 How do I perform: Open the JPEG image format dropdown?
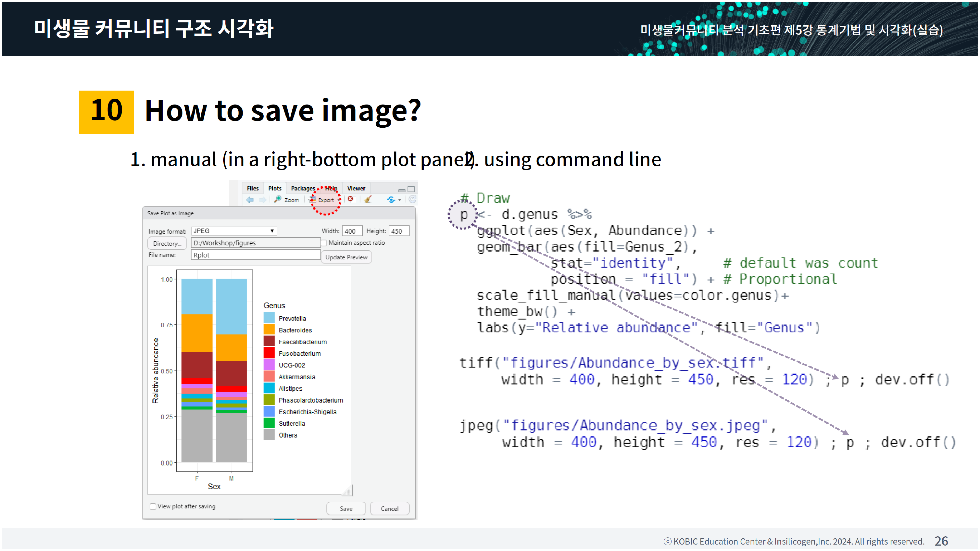(x=234, y=231)
